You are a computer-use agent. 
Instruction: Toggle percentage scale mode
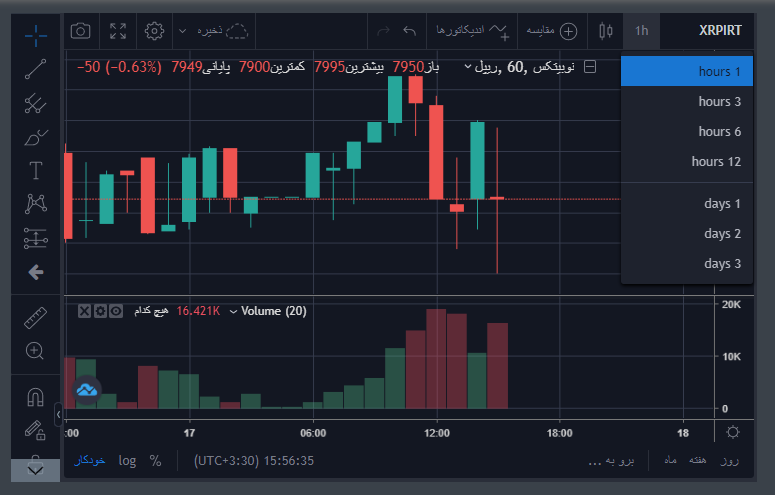coord(155,461)
